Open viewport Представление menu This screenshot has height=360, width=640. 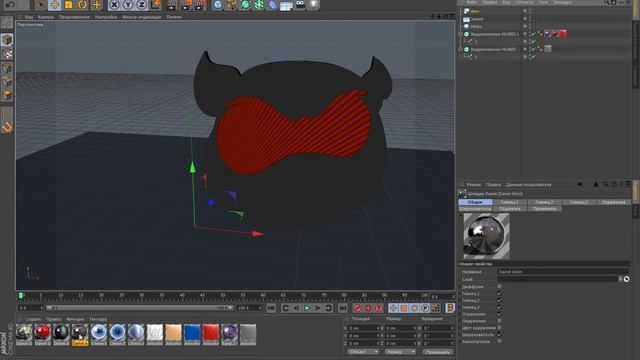[x=74, y=17]
